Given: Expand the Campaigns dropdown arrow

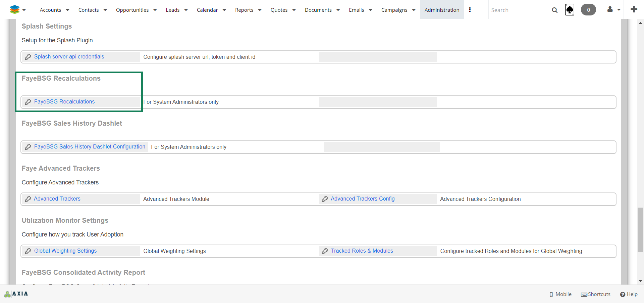Looking at the screenshot, I should tap(414, 10).
